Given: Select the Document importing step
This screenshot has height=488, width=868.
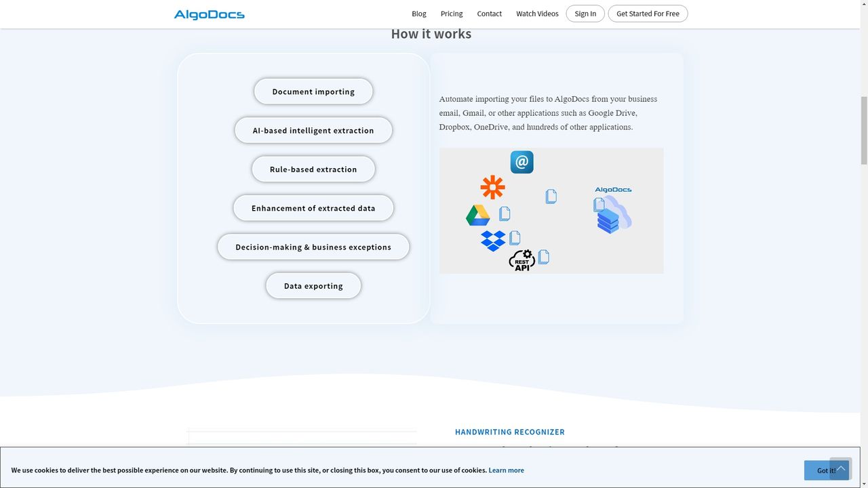Looking at the screenshot, I should [x=313, y=91].
